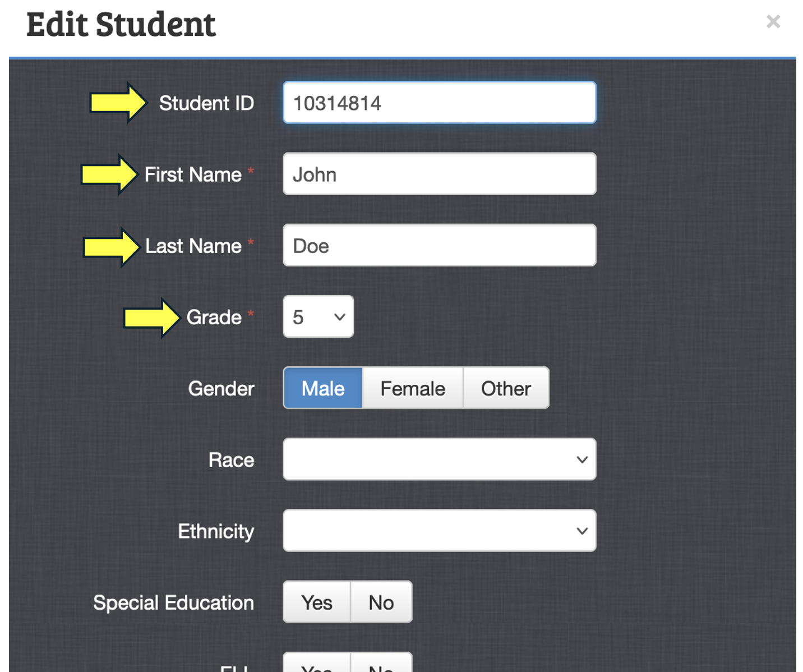803x672 pixels.
Task: Close the Edit Student dialog
Action: click(x=773, y=22)
